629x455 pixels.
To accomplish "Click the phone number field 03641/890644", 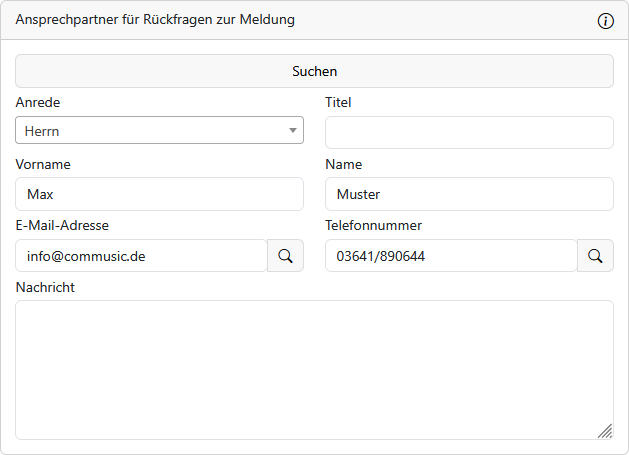I will [x=451, y=256].
